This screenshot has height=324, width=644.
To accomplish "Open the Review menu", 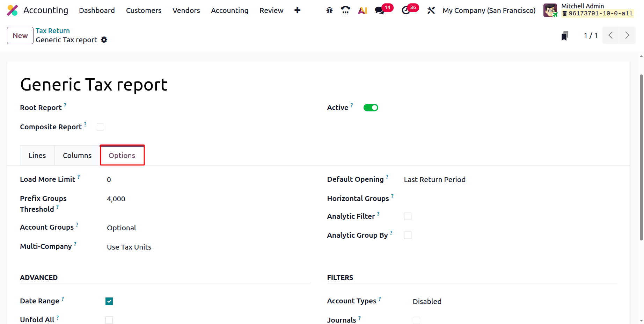I will (271, 10).
